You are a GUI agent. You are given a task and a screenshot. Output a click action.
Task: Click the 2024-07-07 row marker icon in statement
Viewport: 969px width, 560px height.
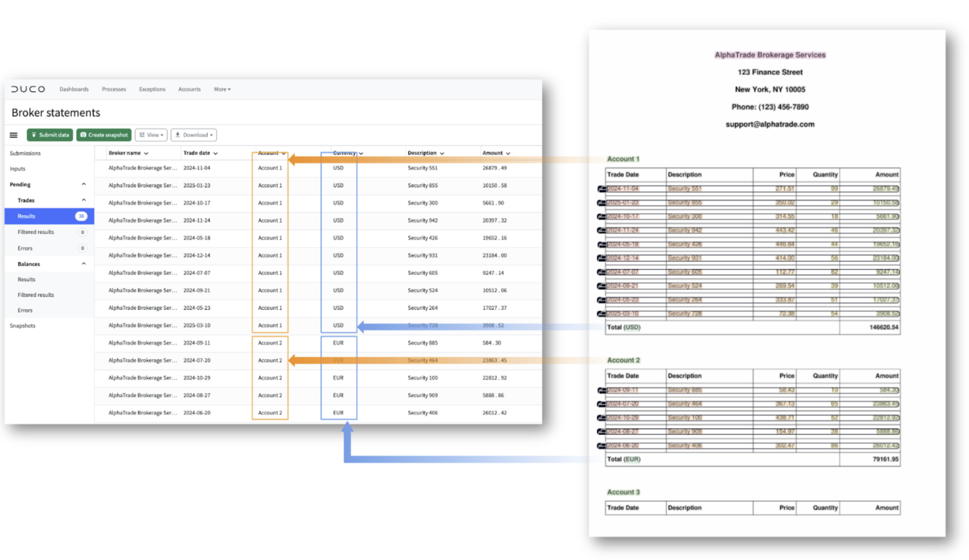(x=602, y=272)
